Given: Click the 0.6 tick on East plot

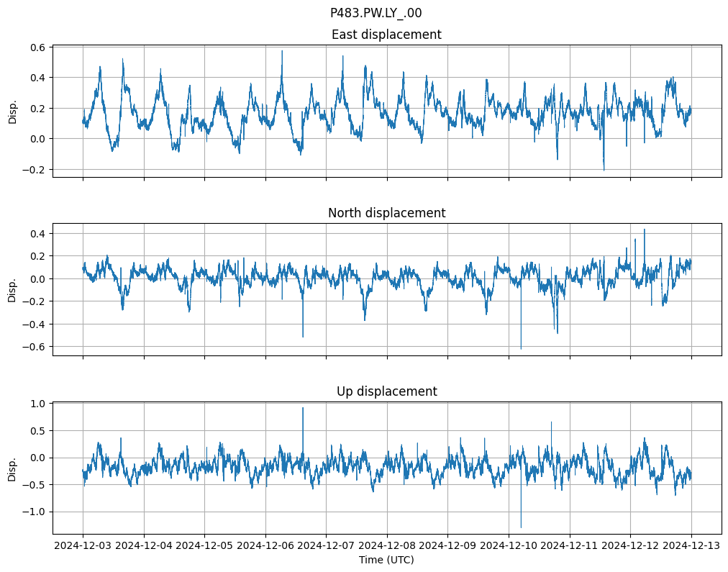Looking at the screenshot, I should 38,47.
